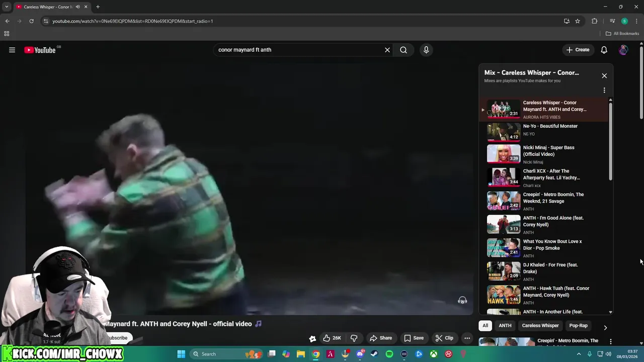Viewport: 644px width, 362px height.
Task: Reload the page
Action: (31, 21)
